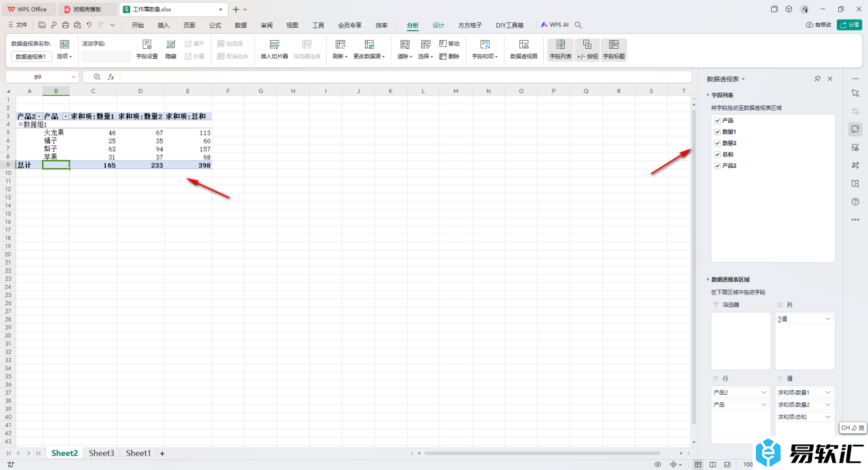The image size is (868, 470).
Task: Open the 产品 header filter dropdown in the B3 pivot cell
Action: [x=66, y=117]
